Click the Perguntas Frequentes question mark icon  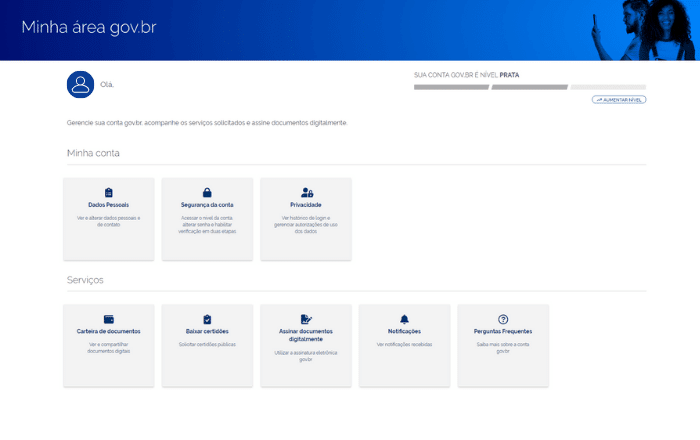click(x=503, y=319)
